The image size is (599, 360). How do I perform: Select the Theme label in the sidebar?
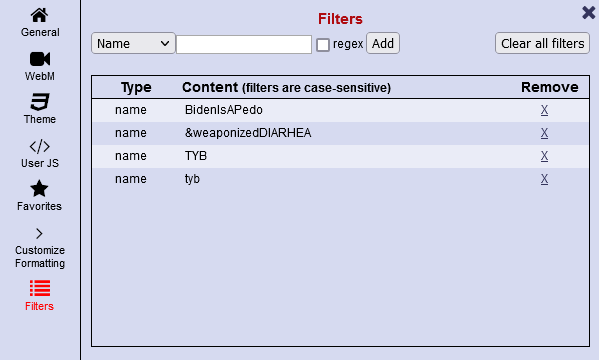pyautogui.click(x=40, y=119)
